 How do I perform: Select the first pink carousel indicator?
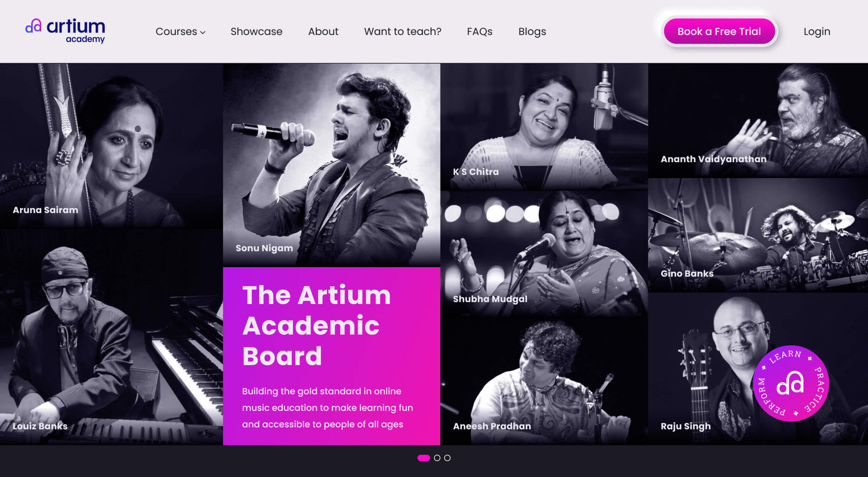pos(423,458)
